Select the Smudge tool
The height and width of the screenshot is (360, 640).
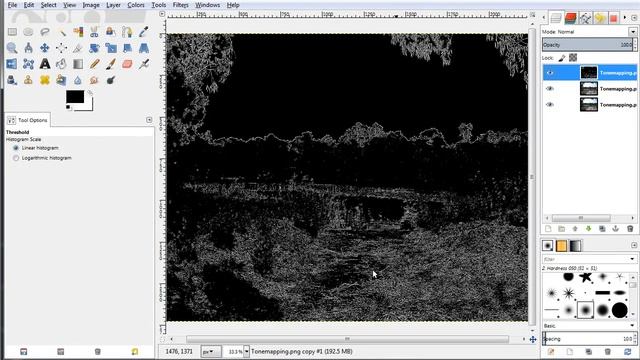[94, 80]
